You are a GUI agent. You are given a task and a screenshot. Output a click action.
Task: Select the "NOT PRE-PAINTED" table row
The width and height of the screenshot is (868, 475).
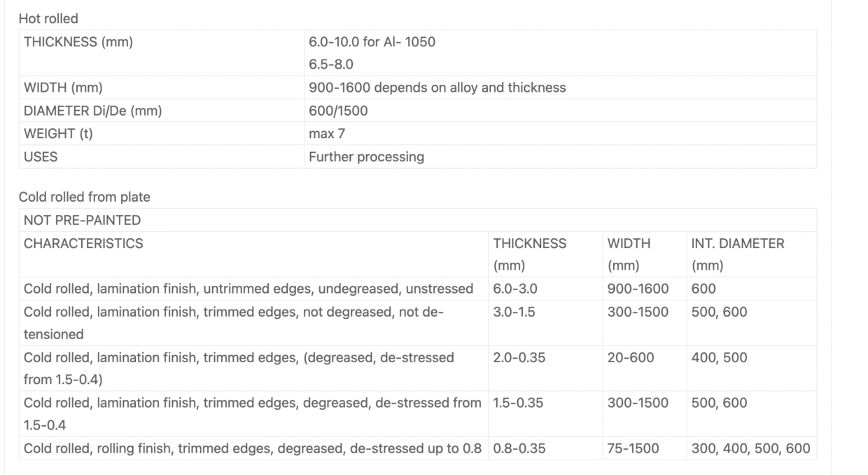(82, 220)
